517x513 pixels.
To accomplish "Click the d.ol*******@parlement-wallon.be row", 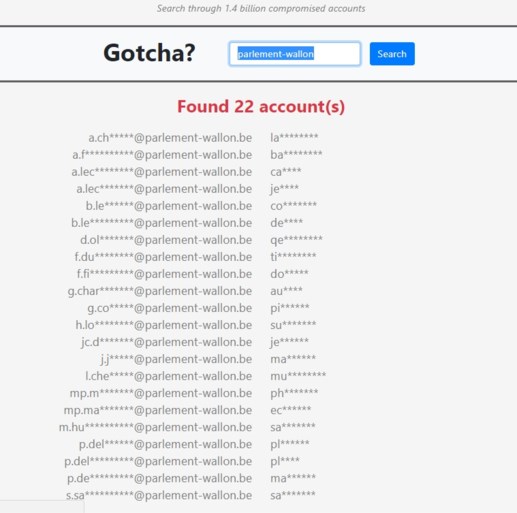I will point(166,240).
